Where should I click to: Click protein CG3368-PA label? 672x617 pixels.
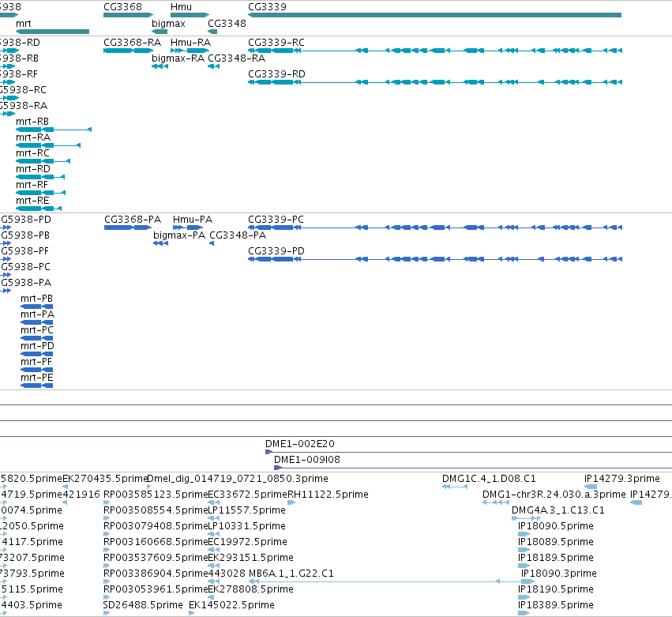pyautogui.click(x=133, y=220)
